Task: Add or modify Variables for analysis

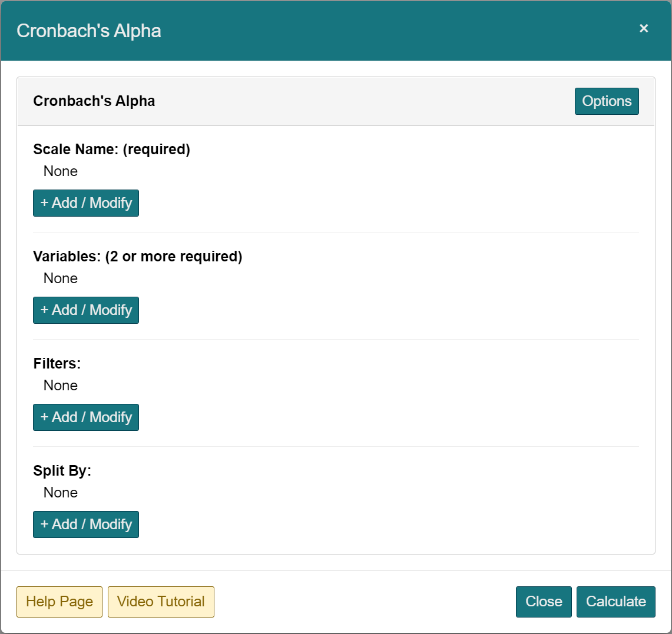Action: tap(86, 310)
